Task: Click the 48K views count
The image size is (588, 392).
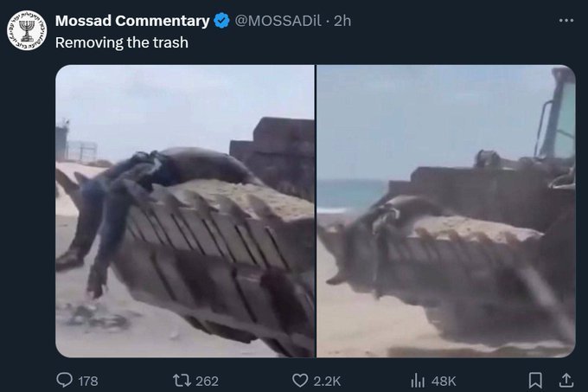Action: 444,381
